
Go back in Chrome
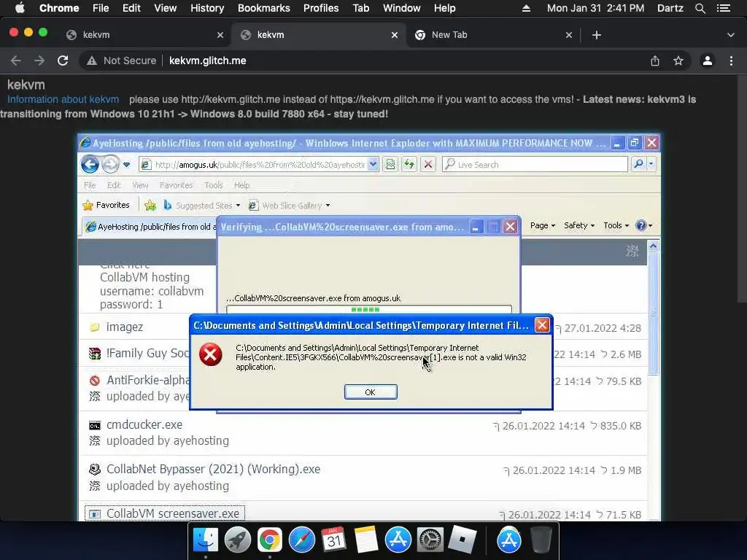[x=16, y=61]
